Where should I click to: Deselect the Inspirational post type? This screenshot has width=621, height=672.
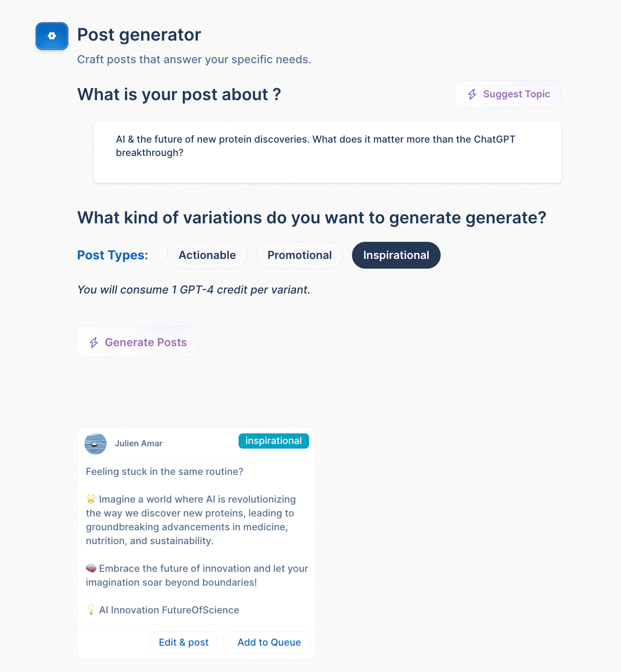coord(396,255)
